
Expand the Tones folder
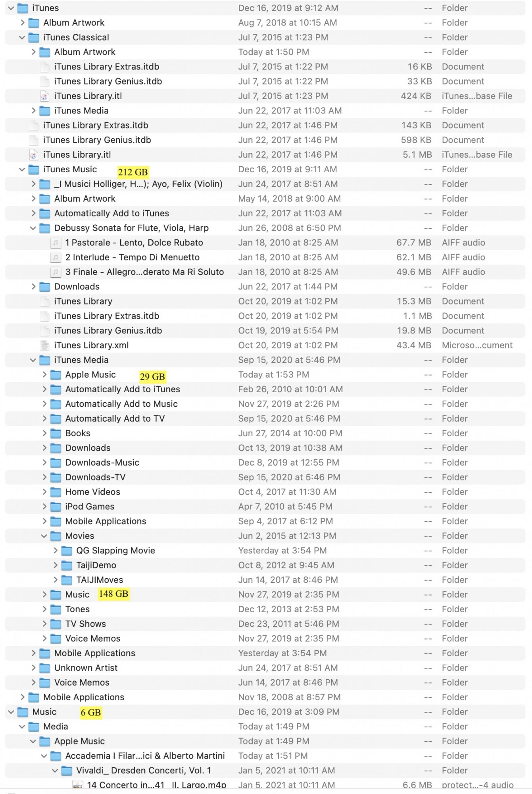tap(44, 609)
